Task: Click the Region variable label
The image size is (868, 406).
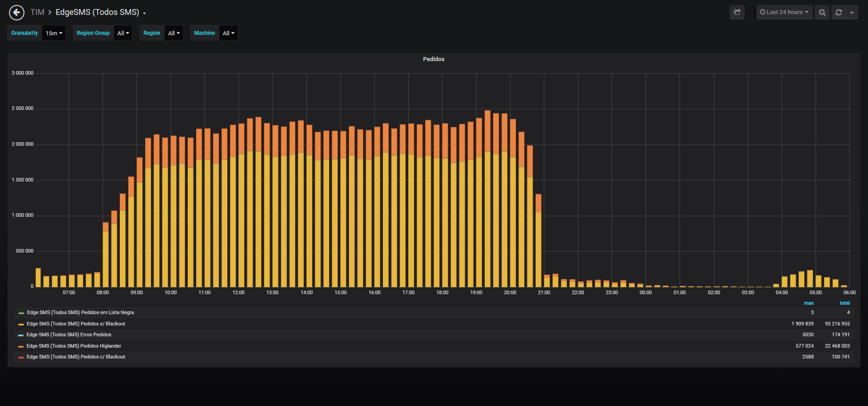Action: (152, 33)
